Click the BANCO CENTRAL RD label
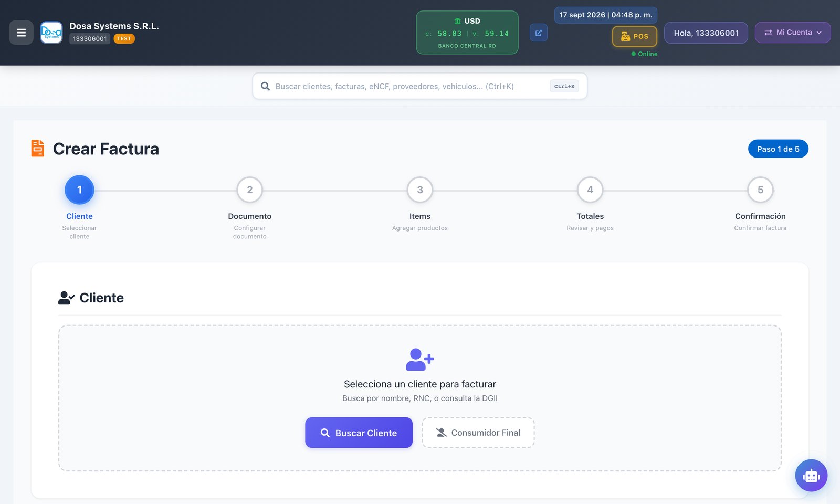Image resolution: width=840 pixels, height=504 pixels. point(467,46)
